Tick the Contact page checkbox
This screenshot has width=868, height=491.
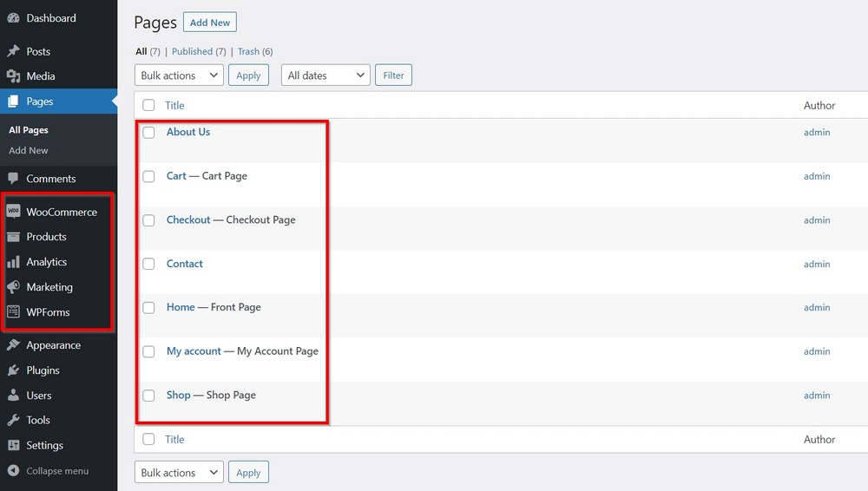pyautogui.click(x=148, y=264)
